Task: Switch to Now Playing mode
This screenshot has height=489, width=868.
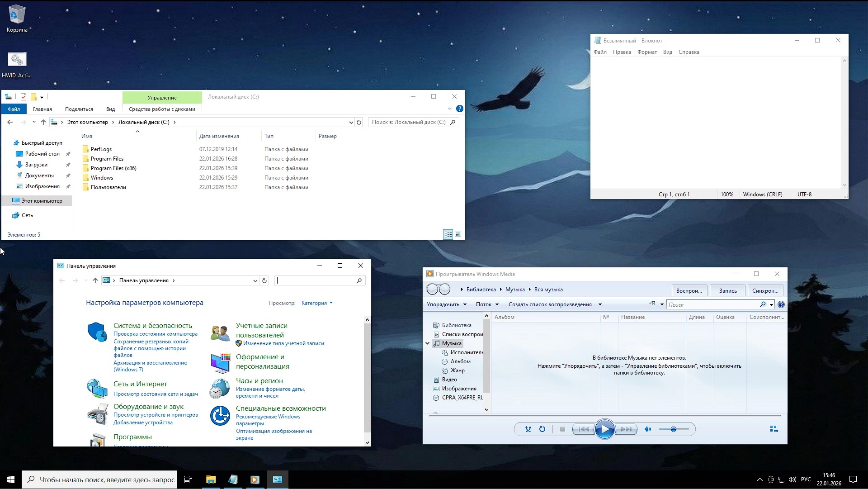Action: 774,429
